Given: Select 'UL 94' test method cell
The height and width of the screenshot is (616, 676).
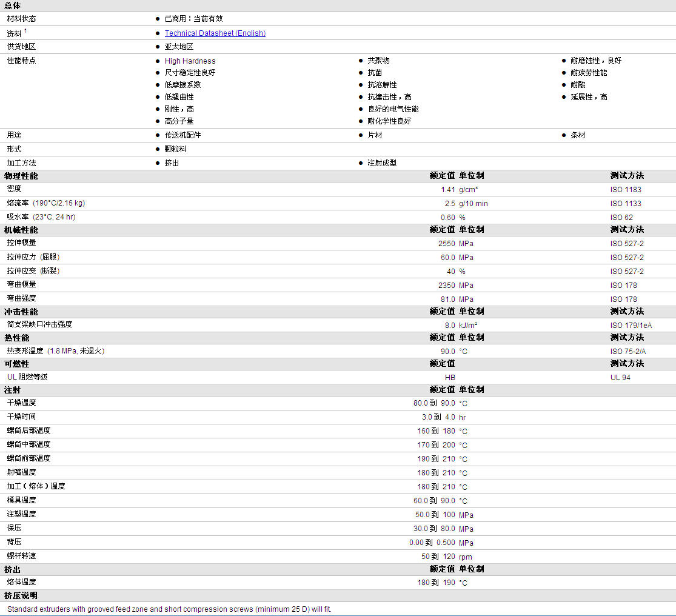Looking at the screenshot, I should [620, 378].
